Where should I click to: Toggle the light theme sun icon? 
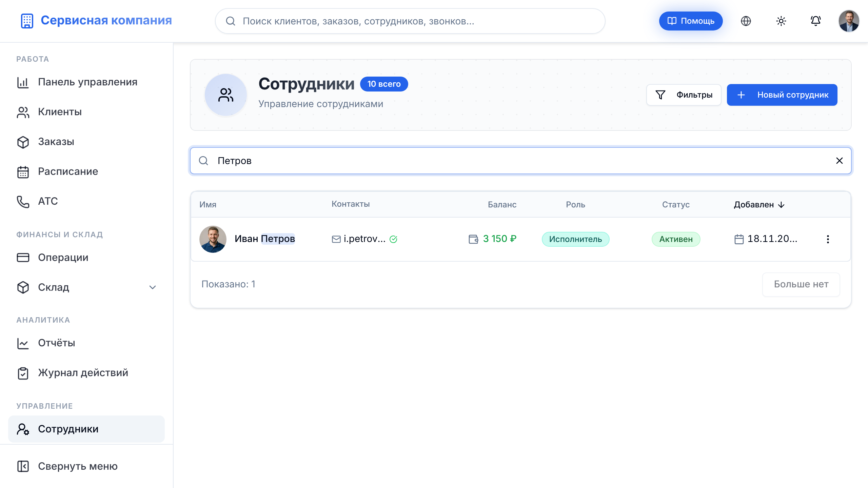pyautogui.click(x=781, y=21)
